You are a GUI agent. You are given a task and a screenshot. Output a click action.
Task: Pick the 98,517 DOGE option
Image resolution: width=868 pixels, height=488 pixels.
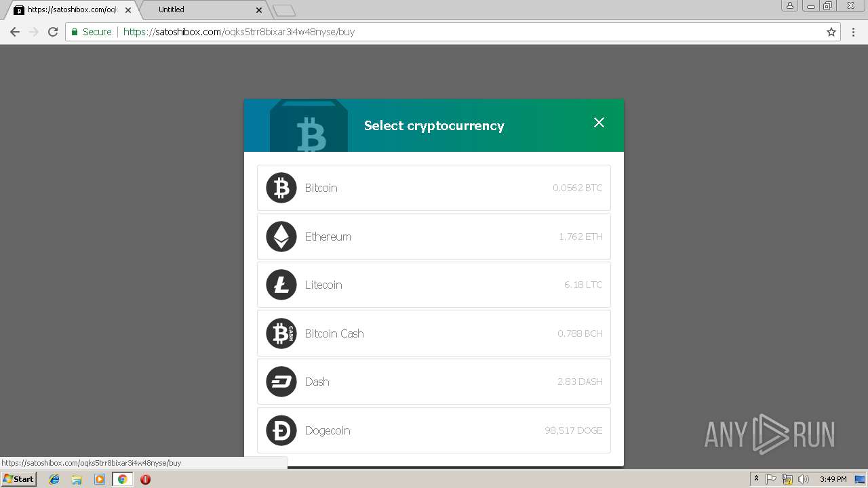click(574, 430)
